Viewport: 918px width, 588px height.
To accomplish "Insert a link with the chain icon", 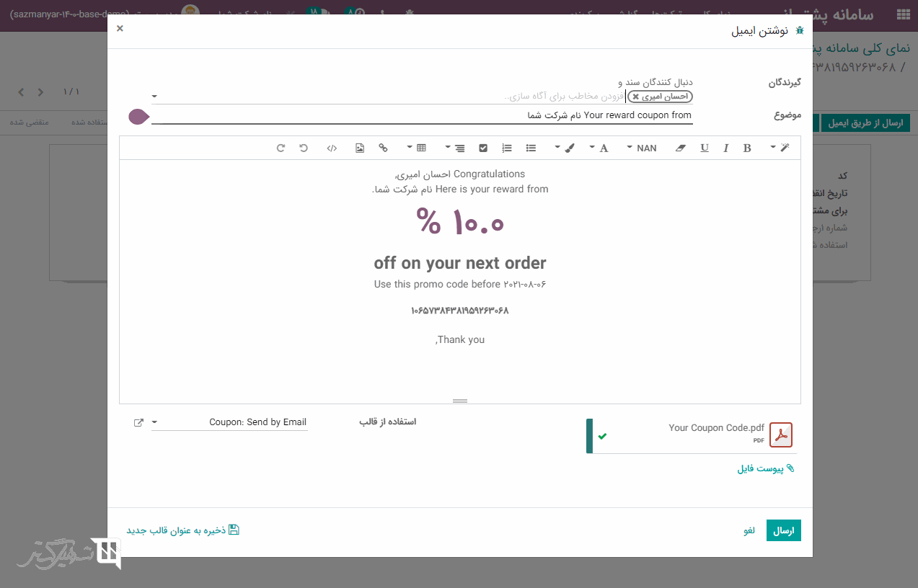I will click(383, 148).
